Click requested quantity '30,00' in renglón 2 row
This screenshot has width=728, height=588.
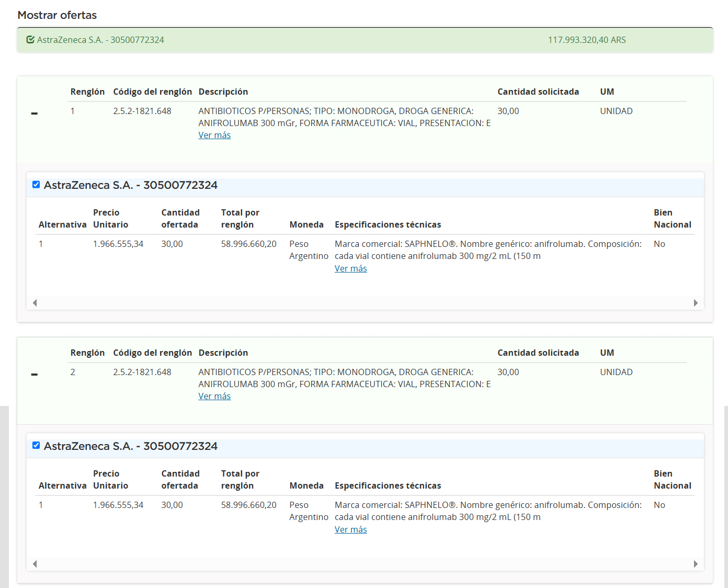[508, 372]
